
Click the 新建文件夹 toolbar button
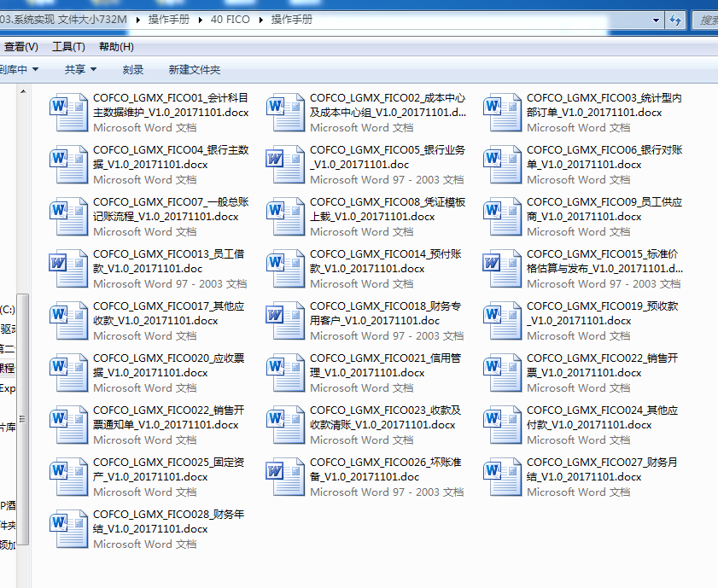(x=195, y=70)
